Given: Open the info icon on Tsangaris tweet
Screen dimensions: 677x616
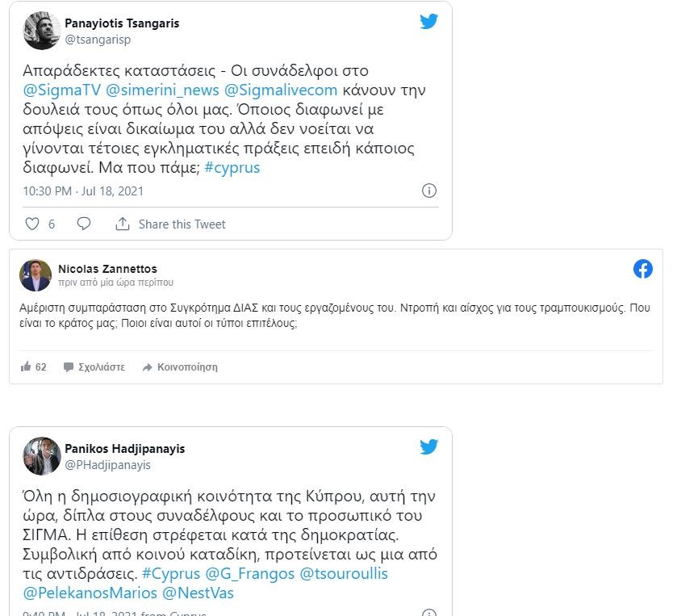Looking at the screenshot, I should [x=428, y=191].
